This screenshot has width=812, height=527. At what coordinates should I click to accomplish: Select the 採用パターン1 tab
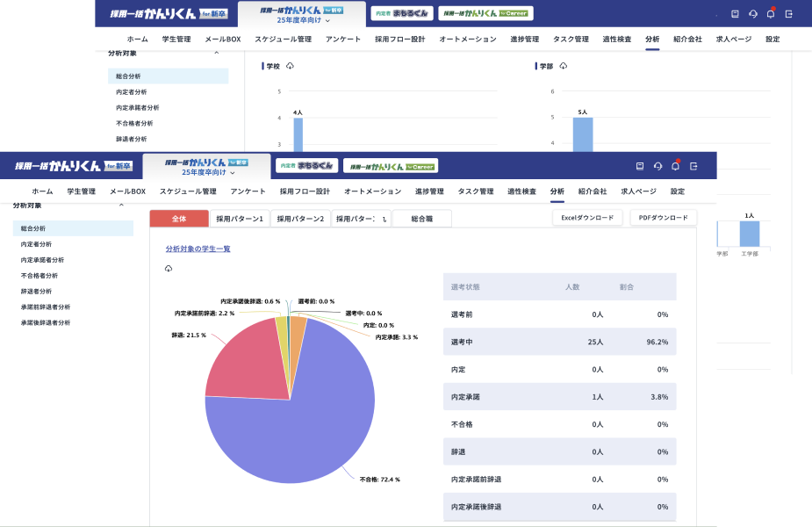(240, 219)
